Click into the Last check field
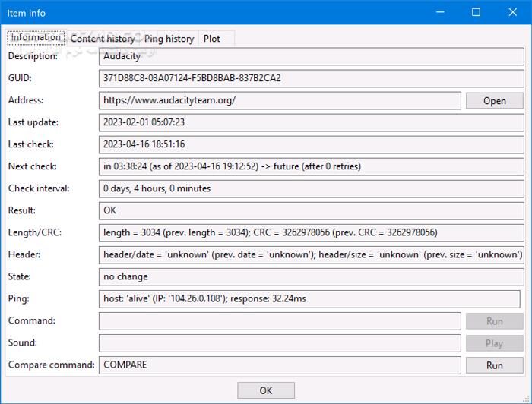This screenshot has width=532, height=404. 311,144
